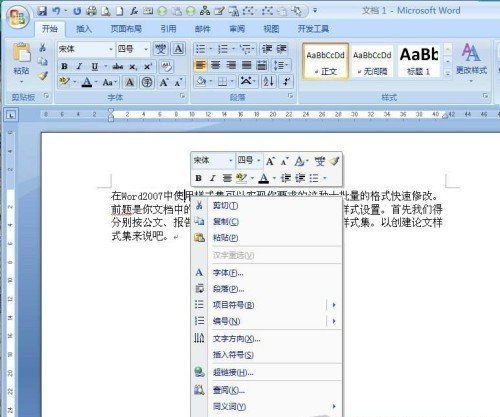500x417 pixels.
Task: Decrease indent in ribbon paragraph group
Action: [267, 49]
